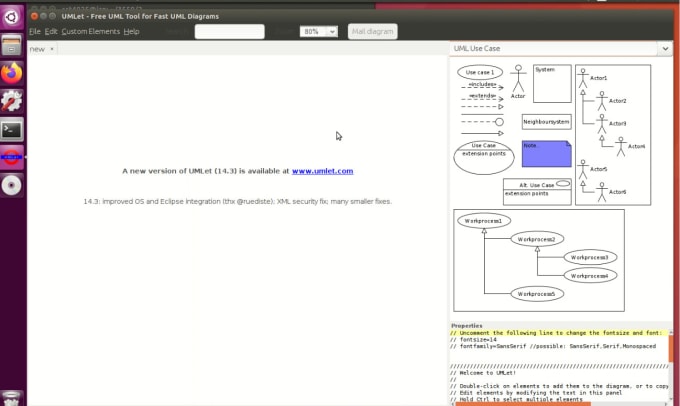Open the disc icon in the dock
The width and height of the screenshot is (680, 406).
[x=12, y=185]
